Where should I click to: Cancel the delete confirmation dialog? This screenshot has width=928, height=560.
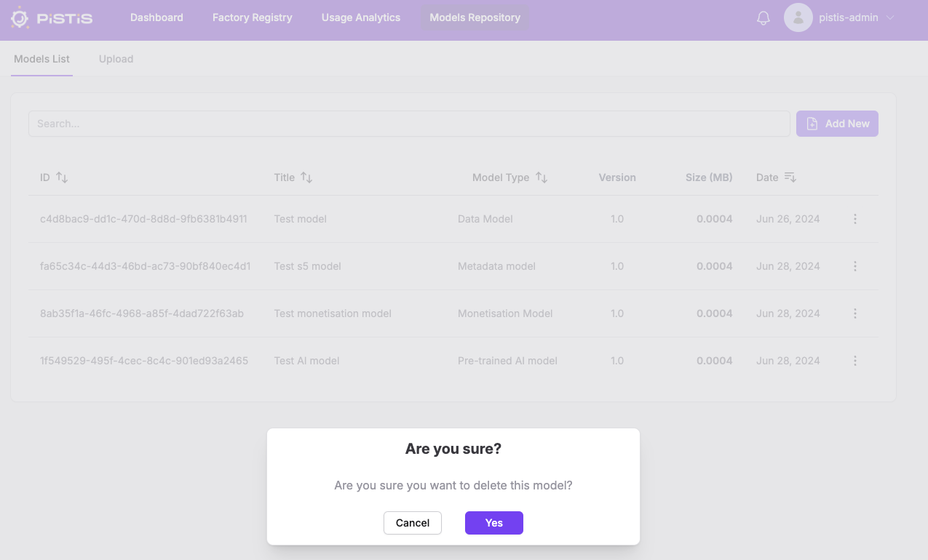(x=413, y=523)
